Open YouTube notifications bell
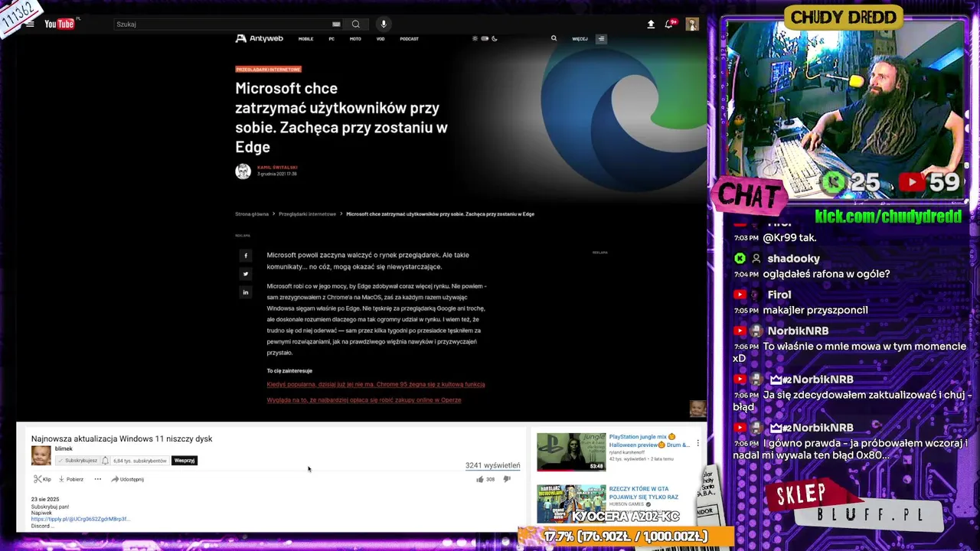 [670, 24]
